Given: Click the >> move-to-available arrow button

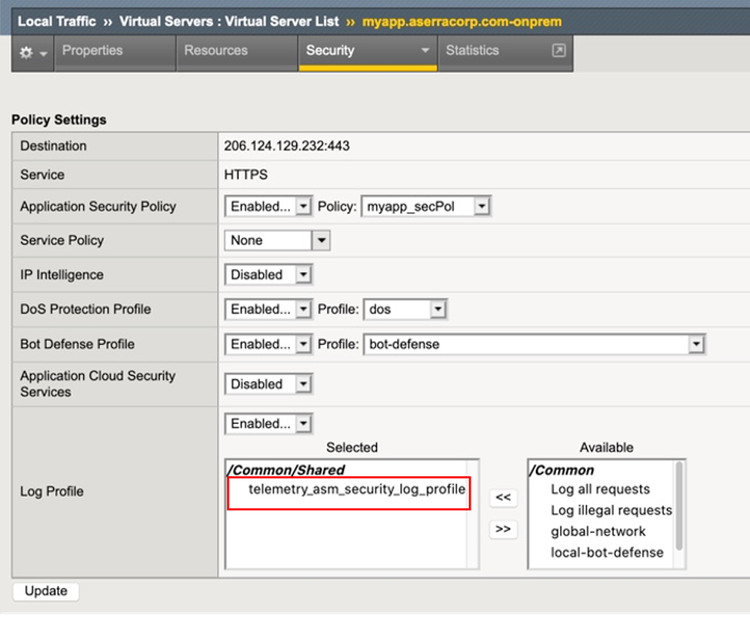Looking at the screenshot, I should click(504, 529).
